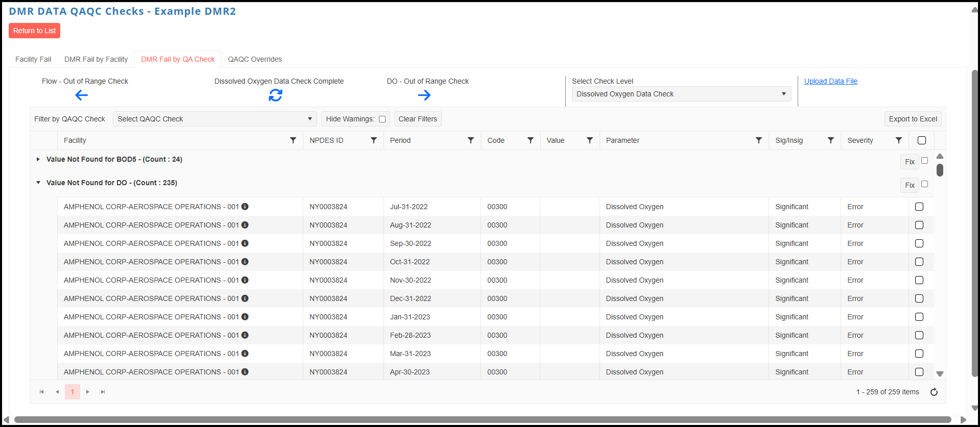Tick the select-all checkbox in grid header

(922, 140)
